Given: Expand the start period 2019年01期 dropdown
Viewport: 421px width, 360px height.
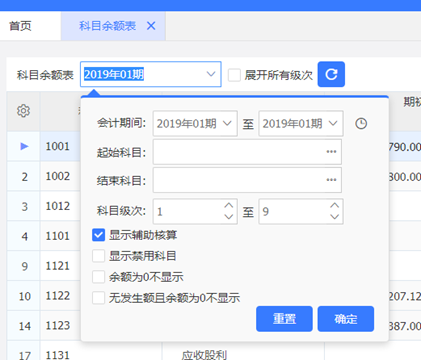Looking at the screenshot, I should 195,124.
